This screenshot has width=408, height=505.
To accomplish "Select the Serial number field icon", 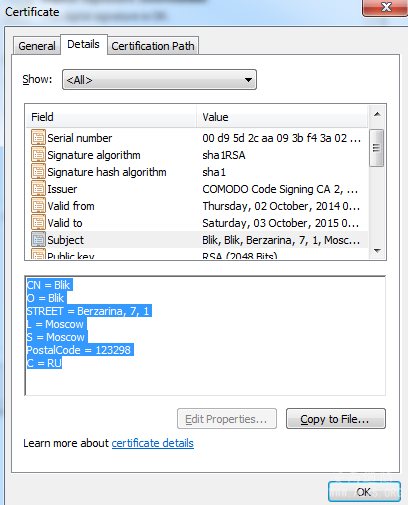I will (x=38, y=137).
